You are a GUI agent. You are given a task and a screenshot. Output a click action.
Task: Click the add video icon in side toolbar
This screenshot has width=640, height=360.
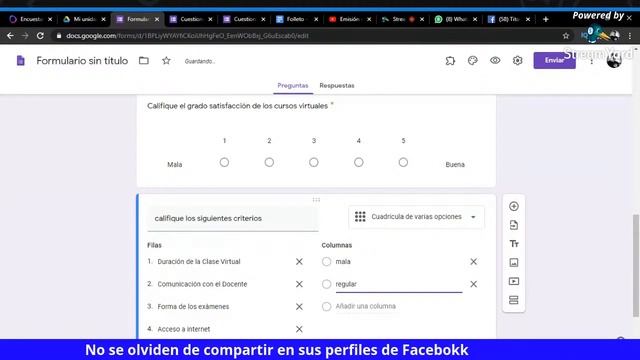513,281
